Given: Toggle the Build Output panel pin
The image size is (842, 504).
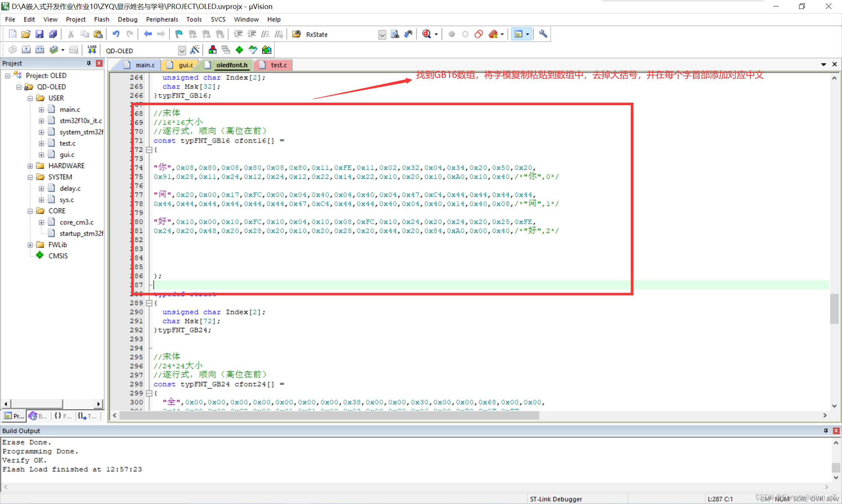Looking at the screenshot, I should click(826, 431).
